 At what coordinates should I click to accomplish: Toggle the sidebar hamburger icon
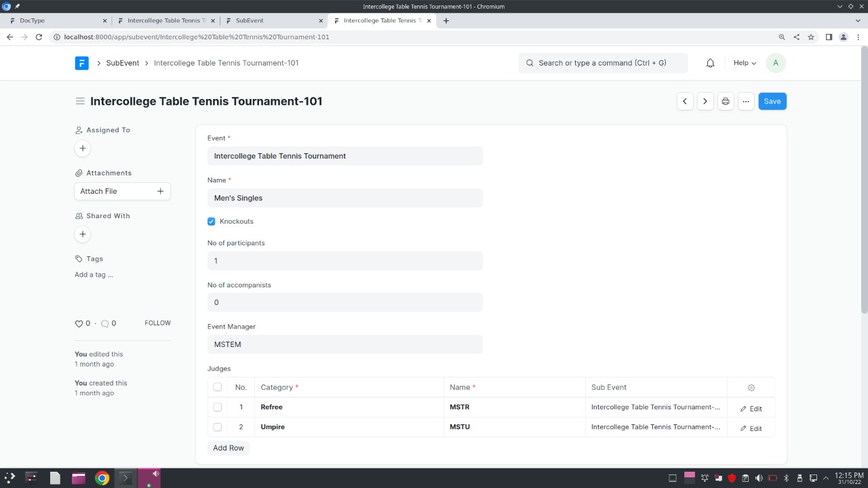(80, 101)
